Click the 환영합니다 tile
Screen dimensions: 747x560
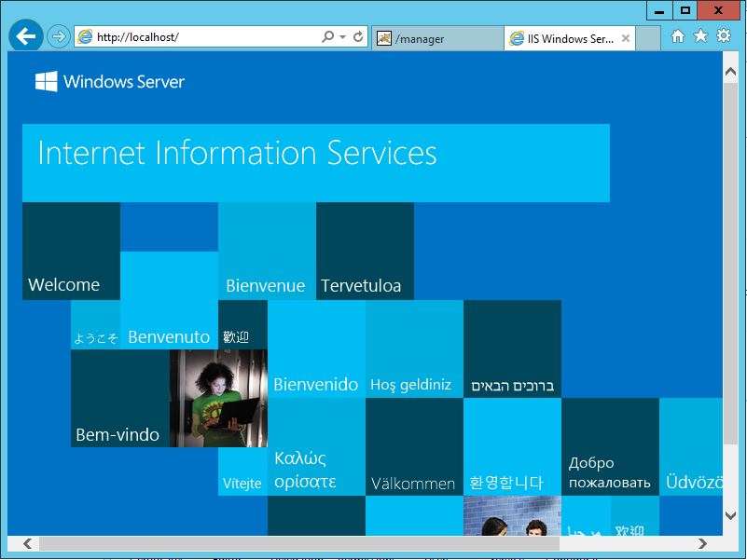[x=512, y=447]
